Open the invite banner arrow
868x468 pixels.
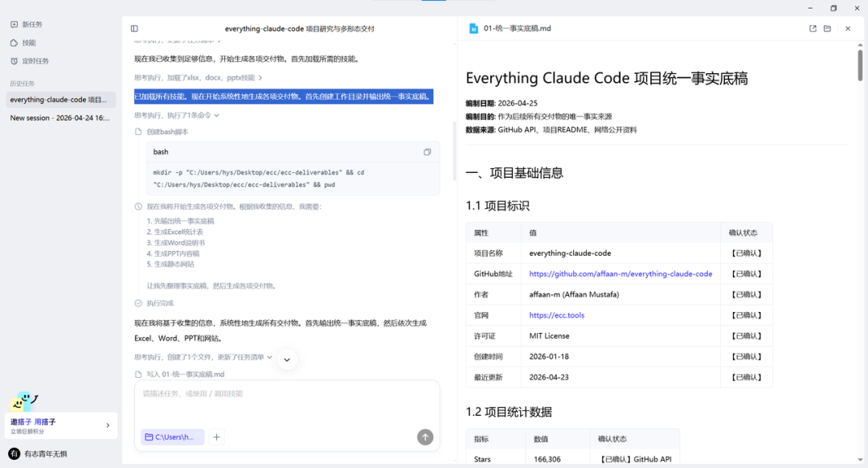tap(108, 425)
